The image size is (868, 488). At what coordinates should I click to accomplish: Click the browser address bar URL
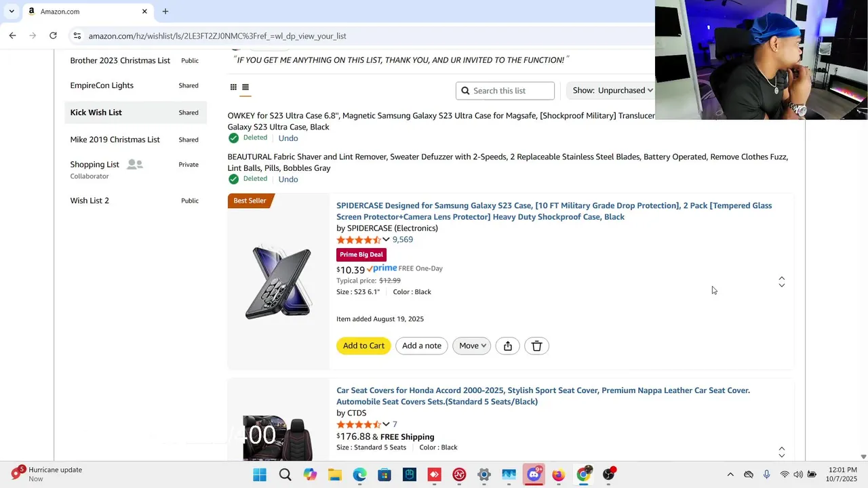(217, 36)
